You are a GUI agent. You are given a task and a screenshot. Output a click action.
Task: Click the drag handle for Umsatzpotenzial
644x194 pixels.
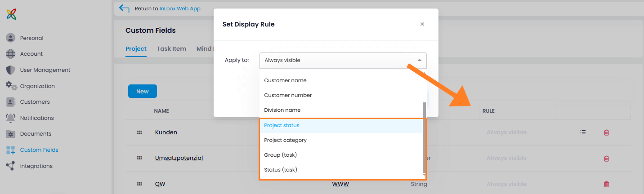[139, 158]
